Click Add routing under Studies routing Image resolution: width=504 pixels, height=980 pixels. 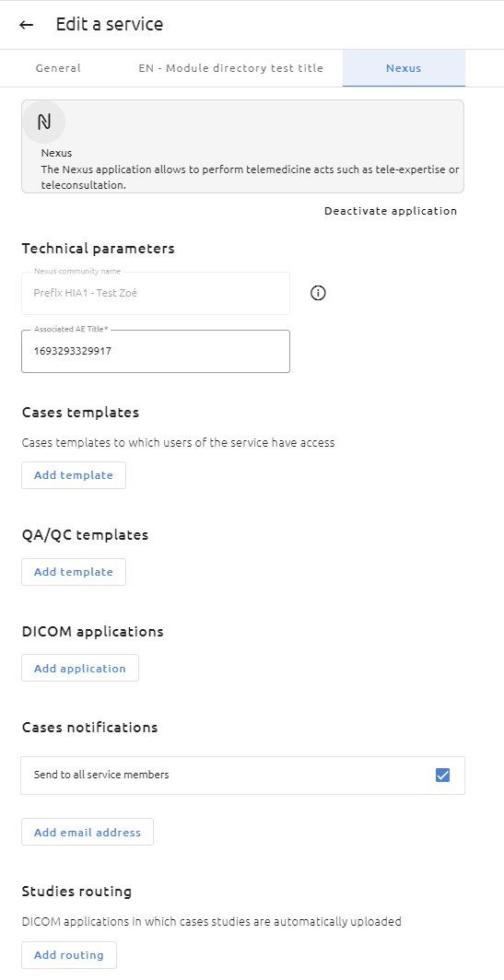pyautogui.click(x=69, y=955)
